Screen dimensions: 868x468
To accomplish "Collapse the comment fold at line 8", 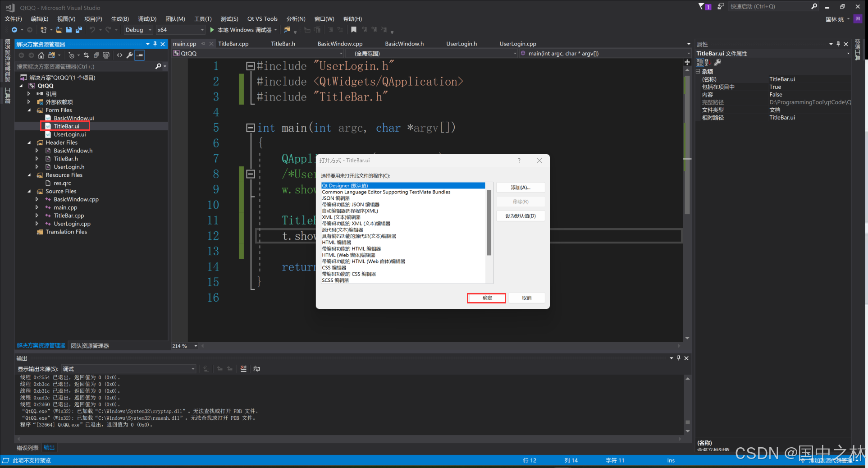I will (x=250, y=174).
